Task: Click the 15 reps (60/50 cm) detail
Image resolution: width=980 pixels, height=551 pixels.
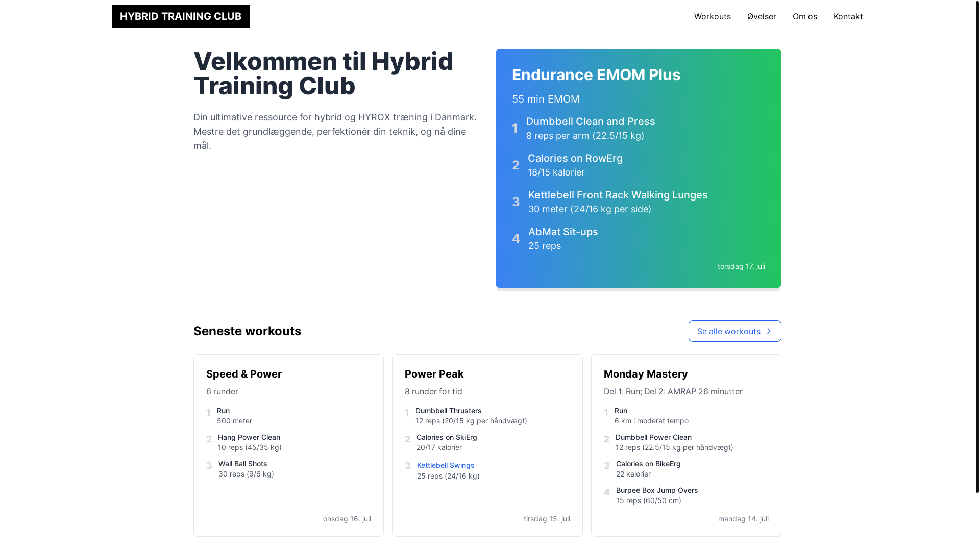Action: 648,500
